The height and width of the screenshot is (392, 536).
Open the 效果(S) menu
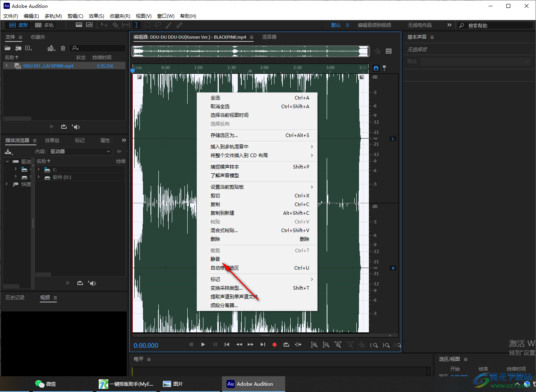pos(96,16)
